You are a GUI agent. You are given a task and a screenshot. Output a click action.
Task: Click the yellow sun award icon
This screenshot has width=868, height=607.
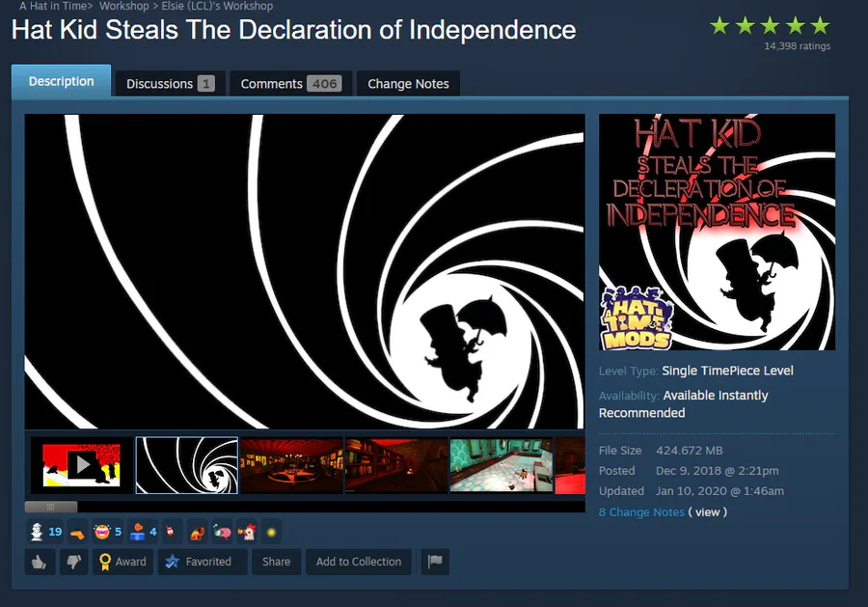(271, 533)
